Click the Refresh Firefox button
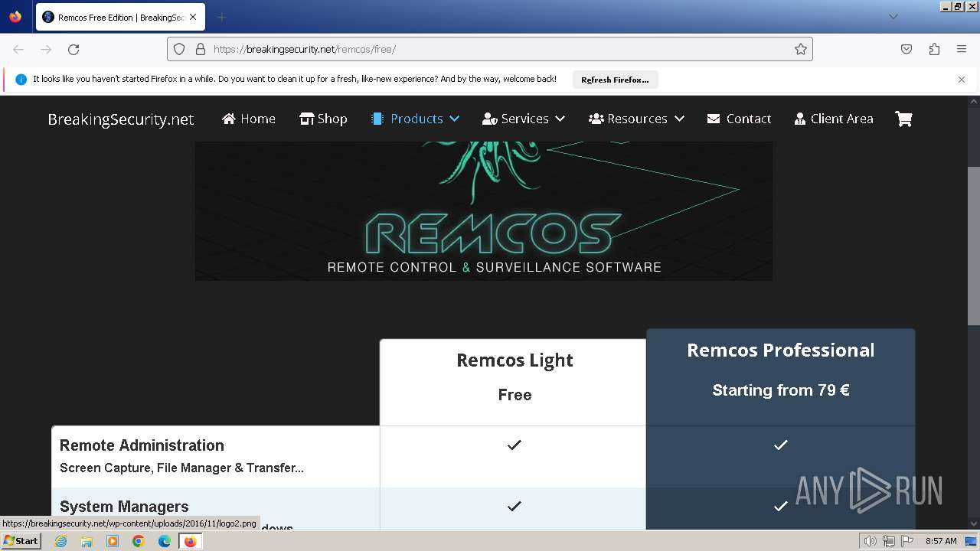Image resolution: width=980 pixels, height=551 pixels. coord(615,80)
